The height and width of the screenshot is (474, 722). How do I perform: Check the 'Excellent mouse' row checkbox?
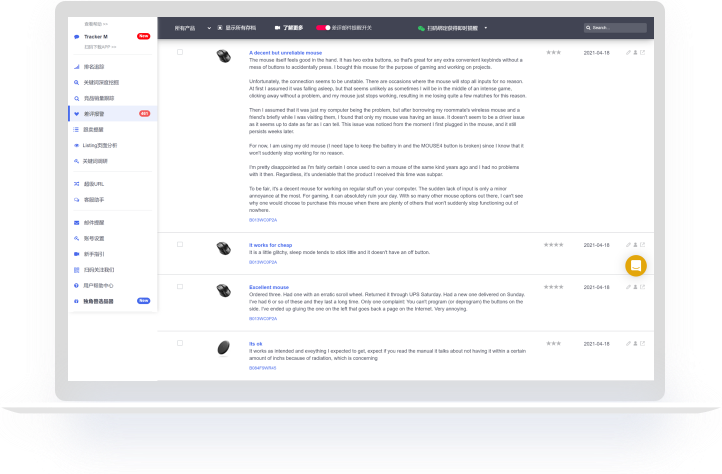point(180,287)
